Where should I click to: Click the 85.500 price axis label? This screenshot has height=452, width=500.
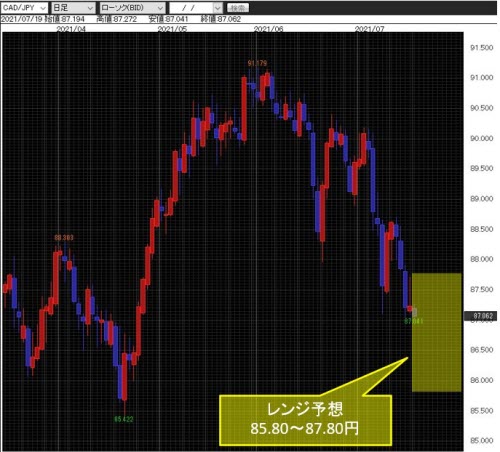point(481,410)
